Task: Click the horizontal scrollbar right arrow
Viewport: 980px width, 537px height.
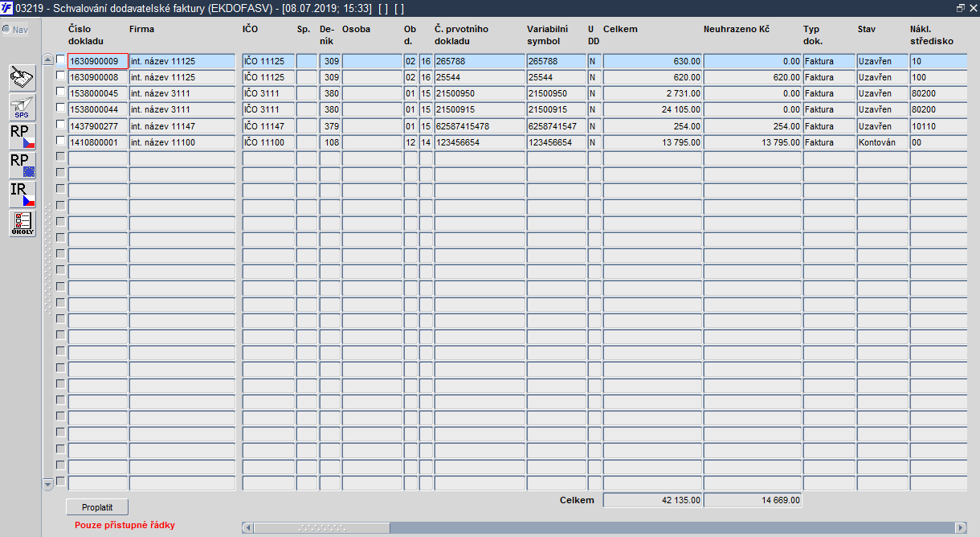Action: [x=961, y=527]
